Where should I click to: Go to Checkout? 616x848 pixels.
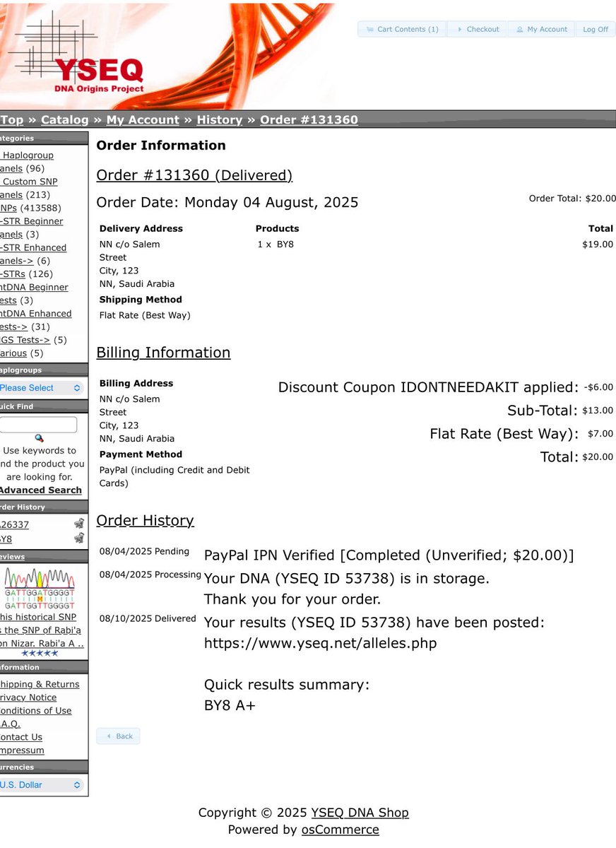tap(478, 29)
